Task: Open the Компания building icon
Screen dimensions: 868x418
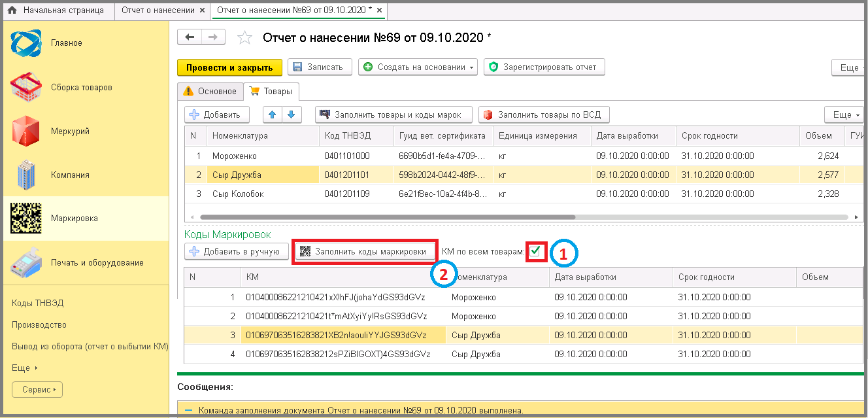Action: pos(26,175)
